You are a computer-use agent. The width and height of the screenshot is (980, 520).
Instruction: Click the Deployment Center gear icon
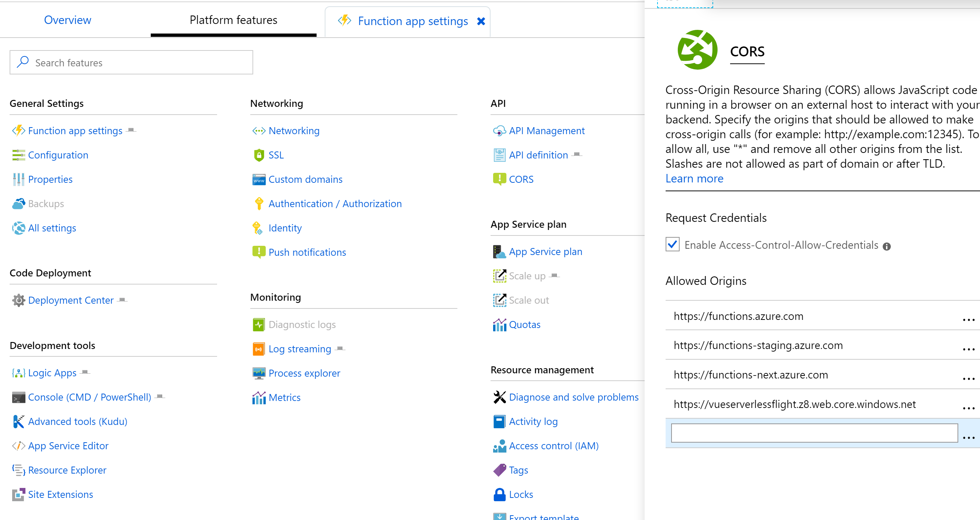(x=18, y=300)
